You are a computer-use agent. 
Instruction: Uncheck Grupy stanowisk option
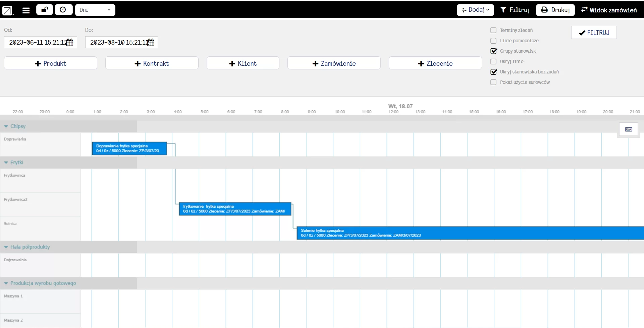click(493, 51)
